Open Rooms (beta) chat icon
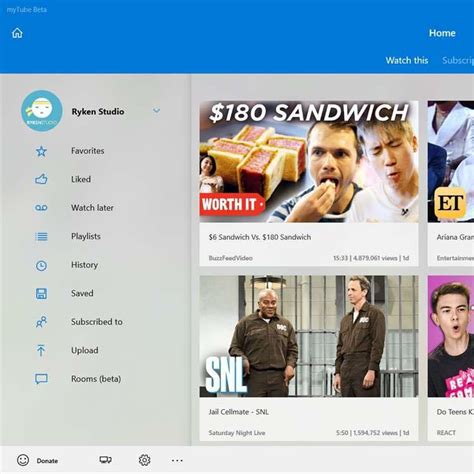The image size is (474, 474). coord(41,379)
